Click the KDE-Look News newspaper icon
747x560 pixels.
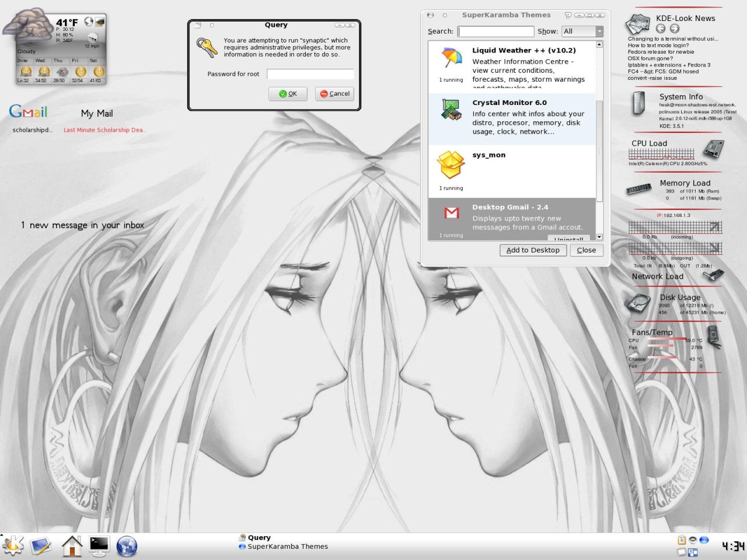click(638, 24)
